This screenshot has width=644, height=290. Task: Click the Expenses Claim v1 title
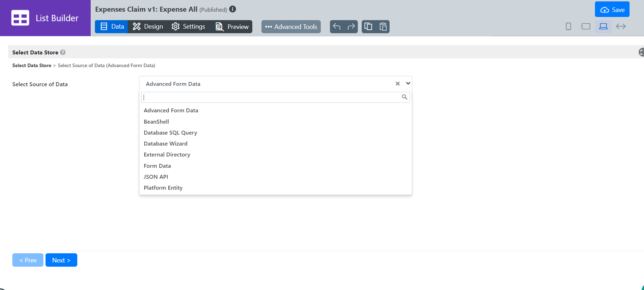(x=146, y=9)
